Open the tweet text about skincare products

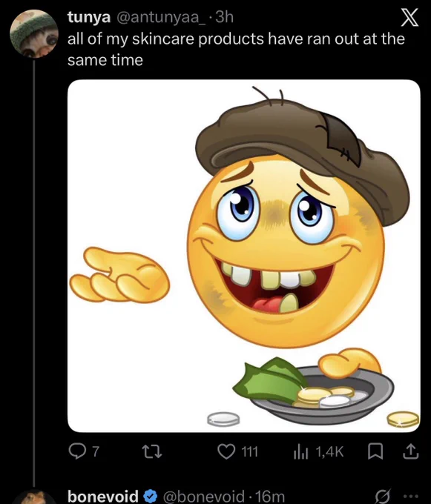tap(236, 49)
